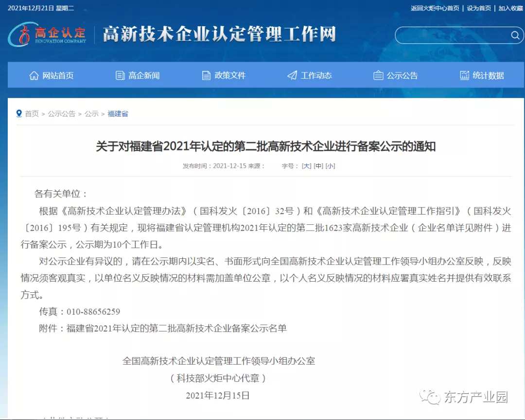
Task: Click 首页 in the breadcrumb
Action: pos(32,114)
